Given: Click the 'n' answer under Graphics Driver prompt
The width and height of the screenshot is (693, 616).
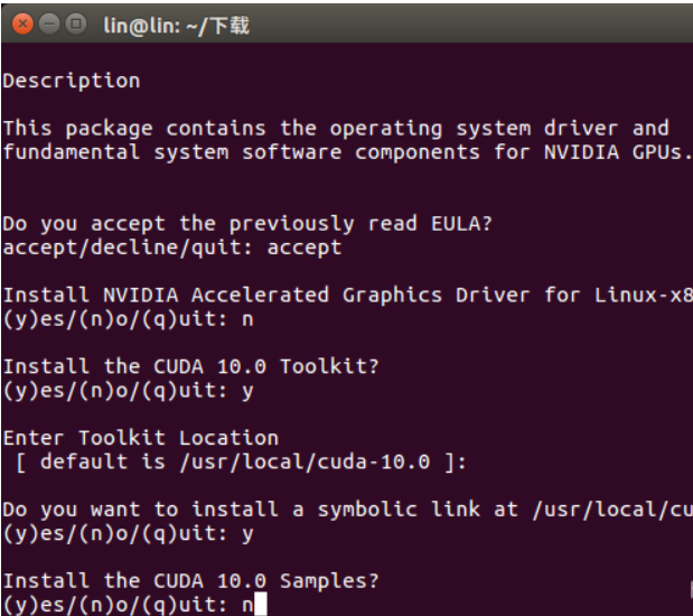Looking at the screenshot, I should 247,319.
